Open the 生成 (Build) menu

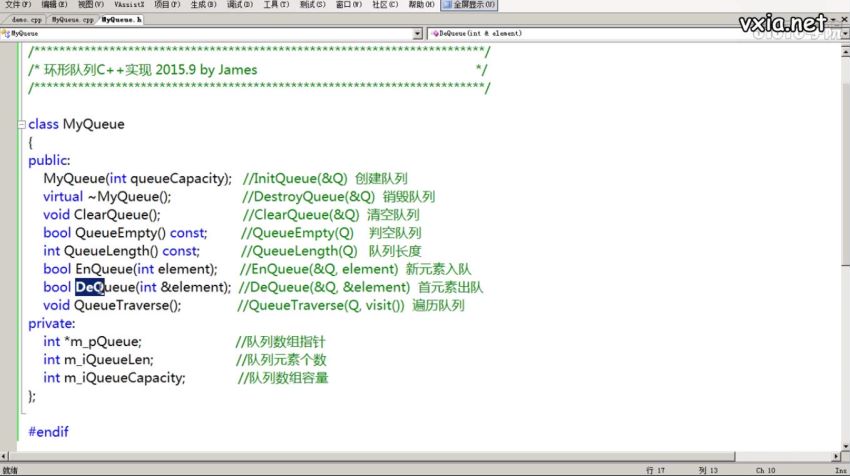(x=203, y=5)
